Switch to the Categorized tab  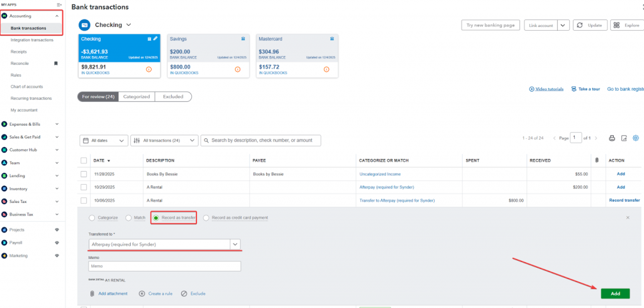point(136,97)
